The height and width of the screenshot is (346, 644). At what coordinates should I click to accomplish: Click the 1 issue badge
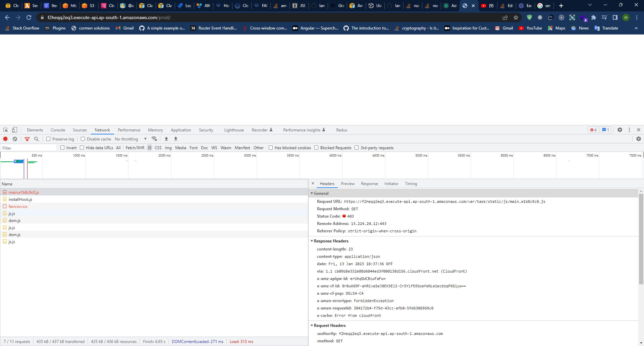pos(605,130)
